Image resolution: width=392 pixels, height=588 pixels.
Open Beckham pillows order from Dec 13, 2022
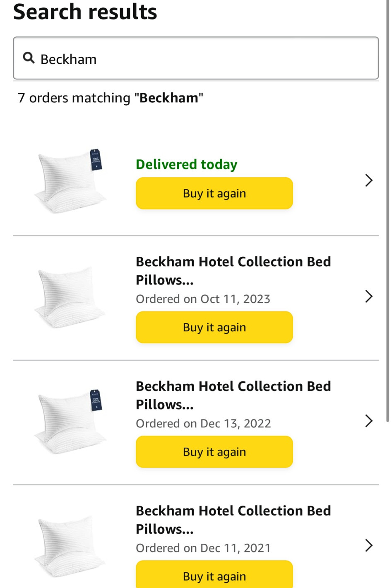[233, 395]
